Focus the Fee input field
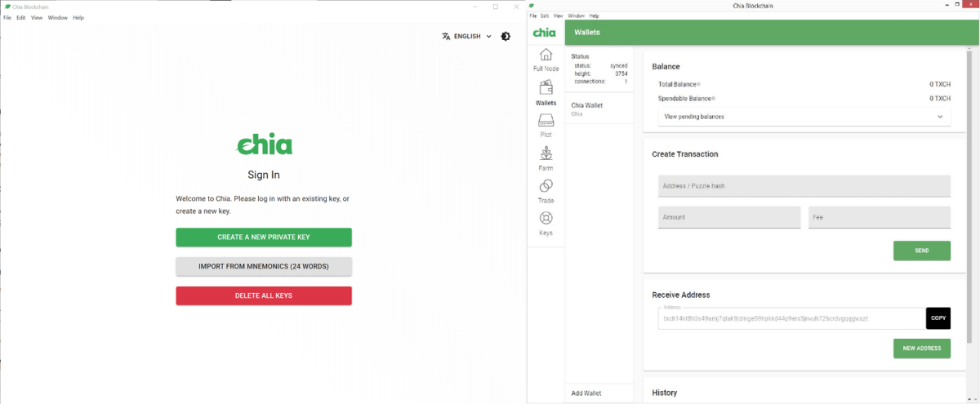The height and width of the screenshot is (404, 980). pyautogui.click(x=880, y=217)
